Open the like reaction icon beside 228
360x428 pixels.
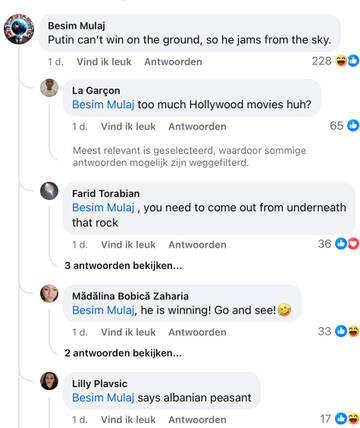[x=354, y=61]
